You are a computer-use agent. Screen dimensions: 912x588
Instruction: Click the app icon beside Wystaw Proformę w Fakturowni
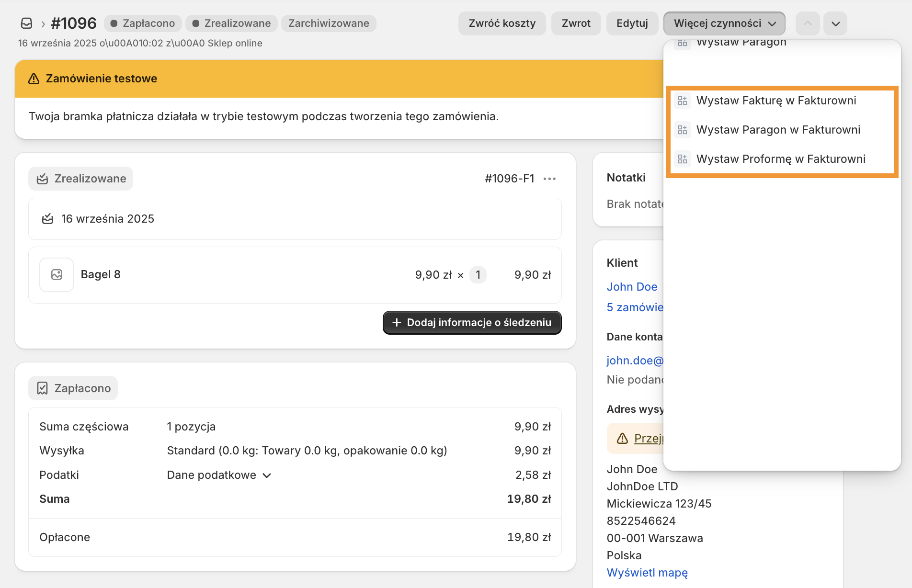pyautogui.click(x=683, y=159)
